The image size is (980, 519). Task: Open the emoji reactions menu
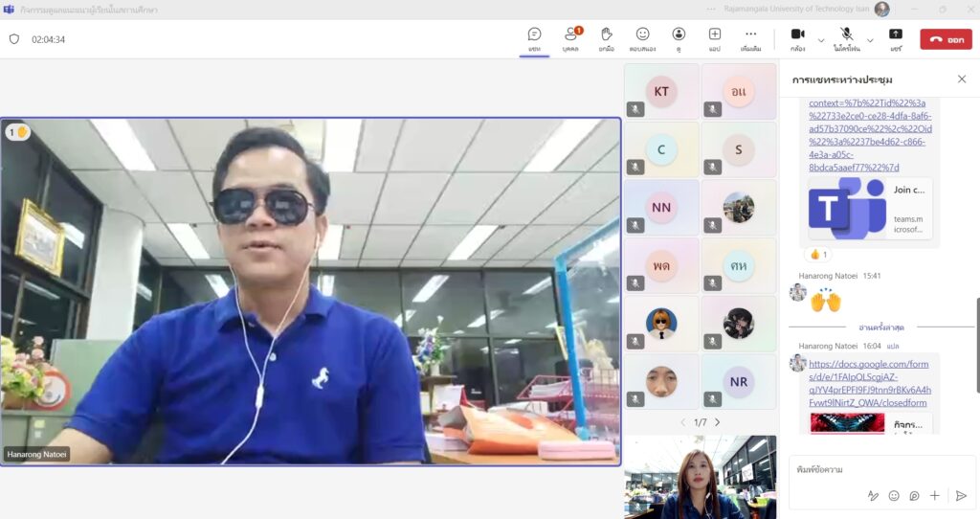(x=642, y=38)
